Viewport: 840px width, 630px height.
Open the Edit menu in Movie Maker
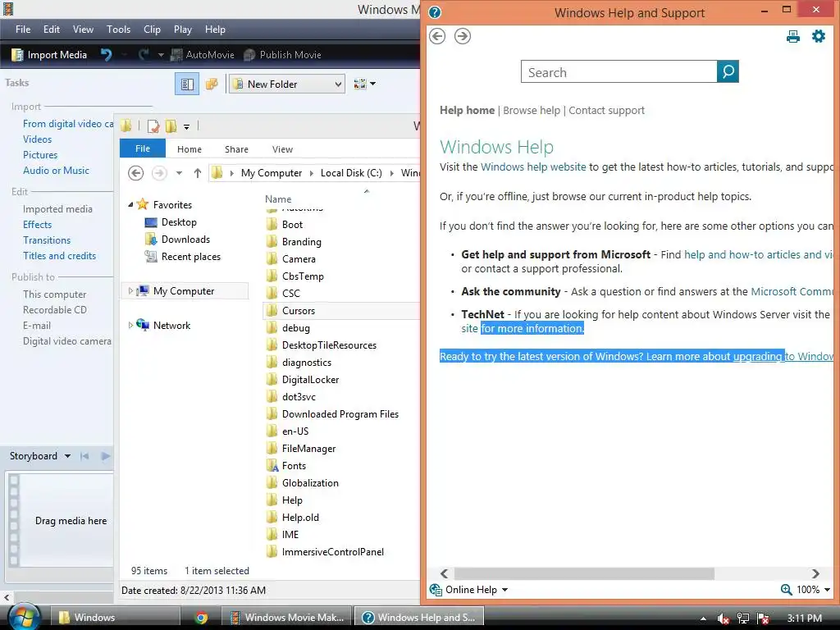click(x=52, y=30)
